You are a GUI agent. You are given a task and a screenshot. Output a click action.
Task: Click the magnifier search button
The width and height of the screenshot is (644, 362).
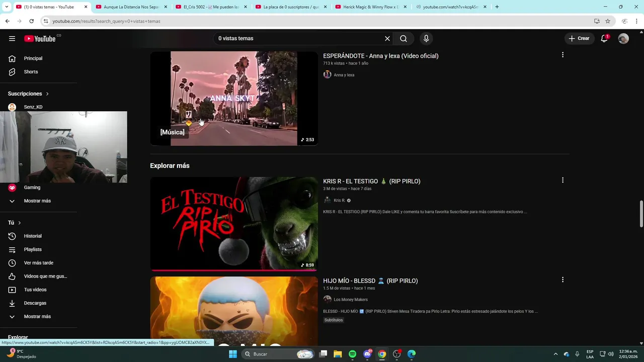point(404,39)
